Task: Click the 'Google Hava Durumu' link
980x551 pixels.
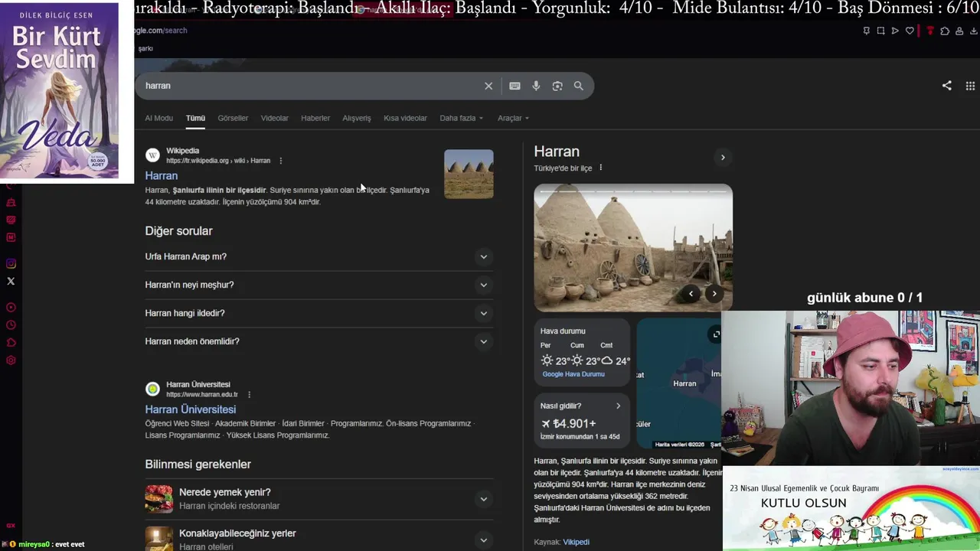Action: 573,374
